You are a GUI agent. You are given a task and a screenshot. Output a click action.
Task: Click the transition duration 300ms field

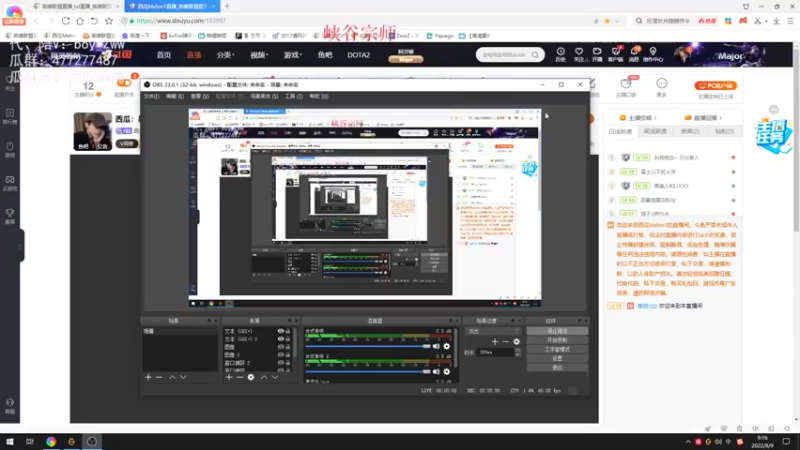click(x=496, y=352)
